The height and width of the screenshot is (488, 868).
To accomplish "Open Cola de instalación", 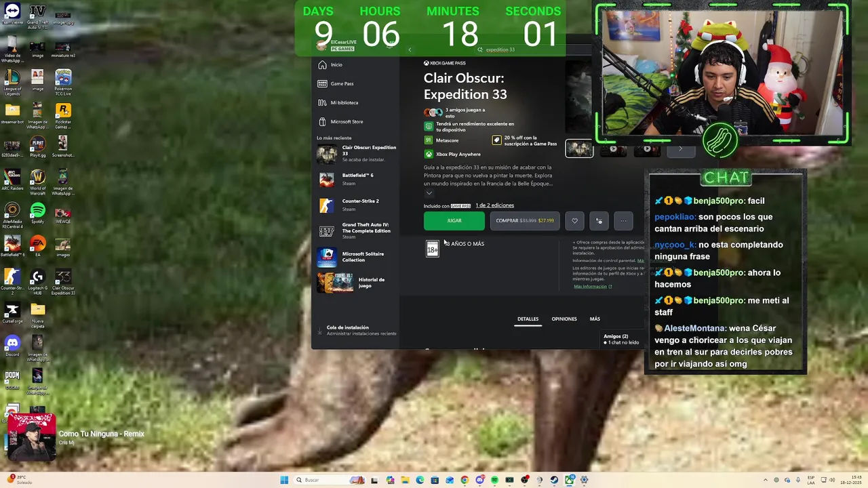I will 357,330.
